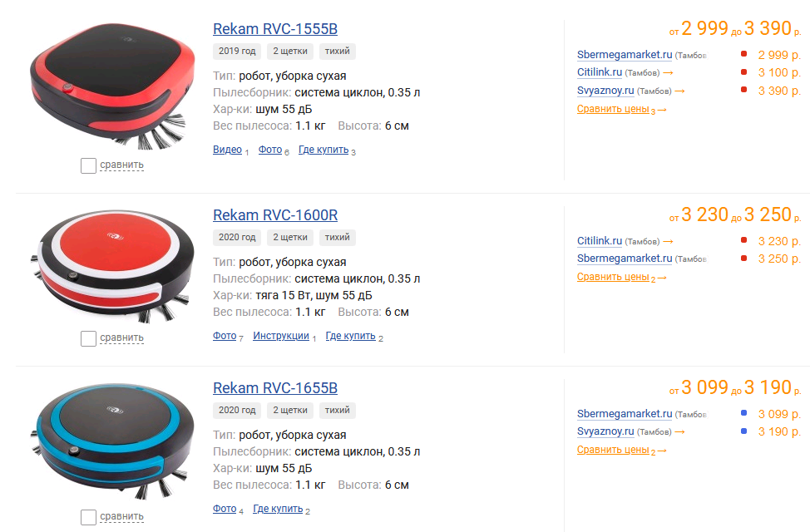This screenshot has width=810, height=532.
Task: Click red RVC-1555B vacuum thumbnail
Action: [x=112, y=86]
